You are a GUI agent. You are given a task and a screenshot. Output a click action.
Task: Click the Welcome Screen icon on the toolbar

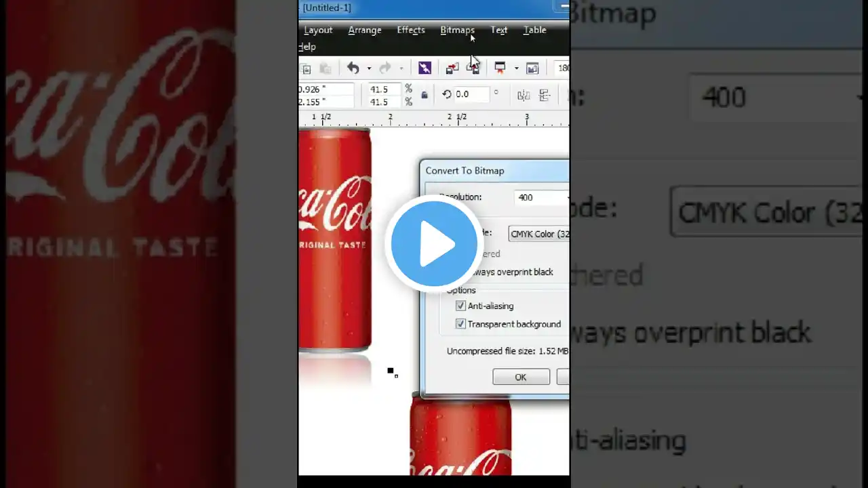(x=533, y=68)
